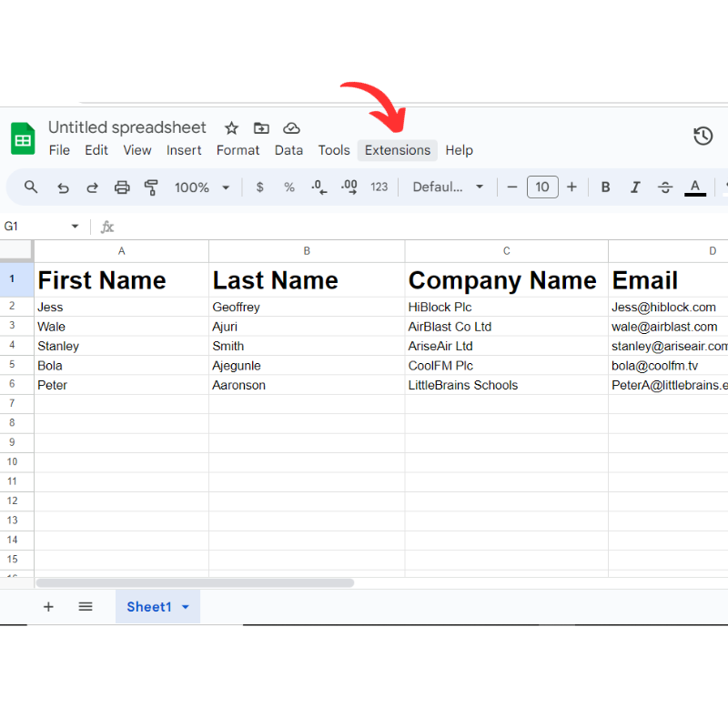
Task: Decrease font size with minus button
Action: click(x=512, y=187)
